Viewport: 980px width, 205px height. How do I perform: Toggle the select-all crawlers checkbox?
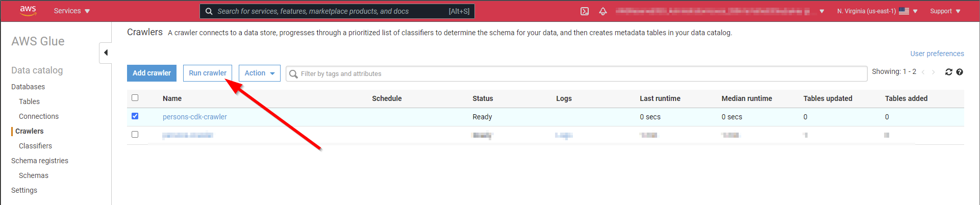tap(135, 98)
